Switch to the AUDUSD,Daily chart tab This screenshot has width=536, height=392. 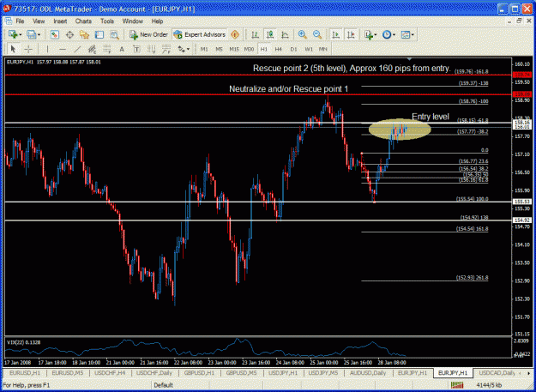[x=368, y=373]
